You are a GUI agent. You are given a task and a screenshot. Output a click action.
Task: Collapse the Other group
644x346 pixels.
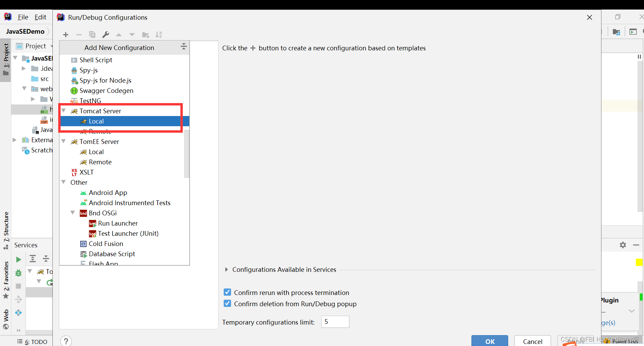pyautogui.click(x=64, y=182)
